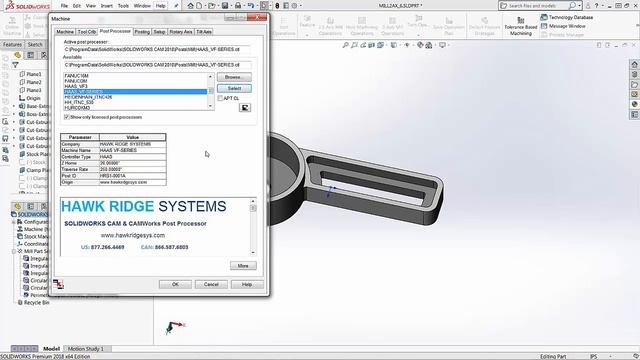Enable the APT CL checkbox
The height and width of the screenshot is (360, 640).
coord(220,98)
